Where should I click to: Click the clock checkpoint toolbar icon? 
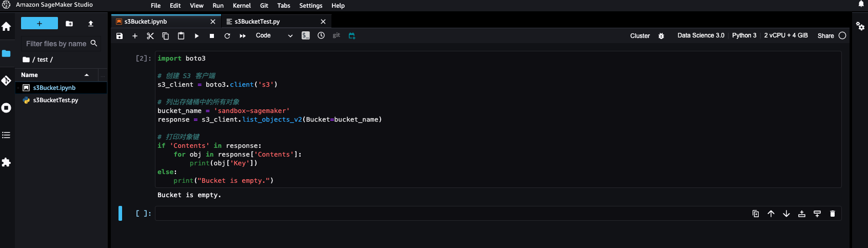click(x=321, y=35)
